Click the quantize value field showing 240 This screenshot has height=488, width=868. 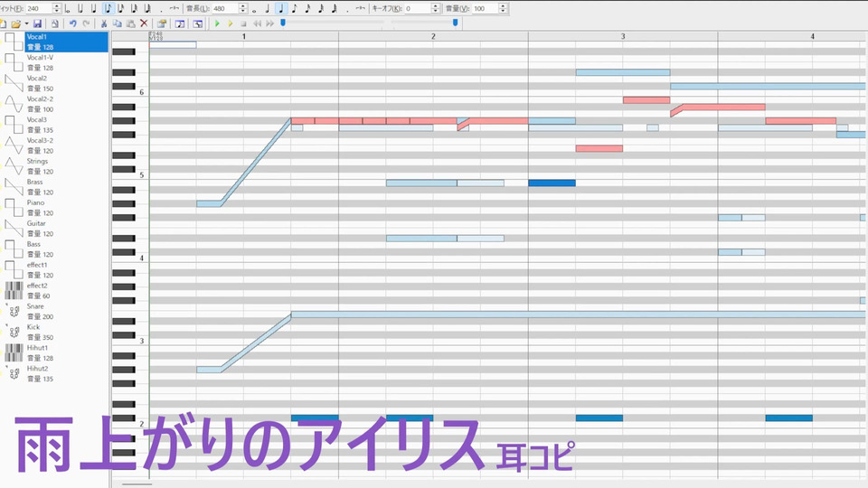click(x=39, y=8)
